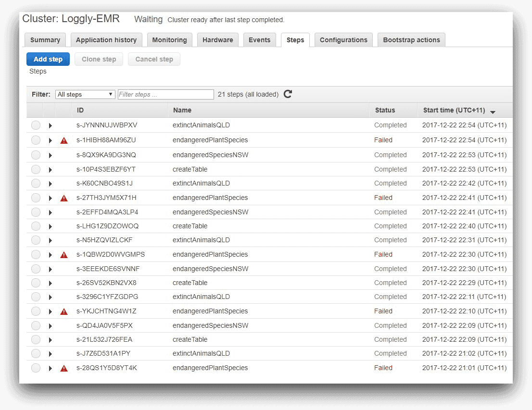Select radio button for step s-JYNNNUJWBPXV

point(36,125)
